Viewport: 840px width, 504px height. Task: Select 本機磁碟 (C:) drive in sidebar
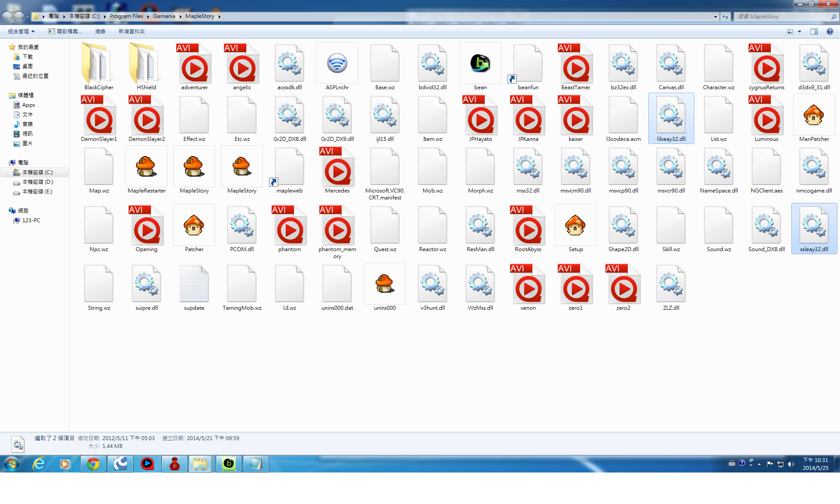pyautogui.click(x=34, y=172)
